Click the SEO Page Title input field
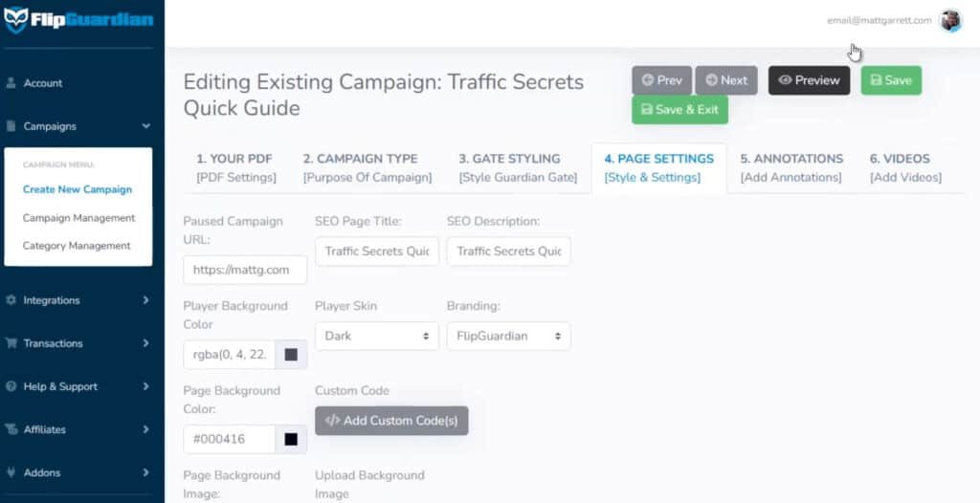The height and width of the screenshot is (503, 980). 376,251
